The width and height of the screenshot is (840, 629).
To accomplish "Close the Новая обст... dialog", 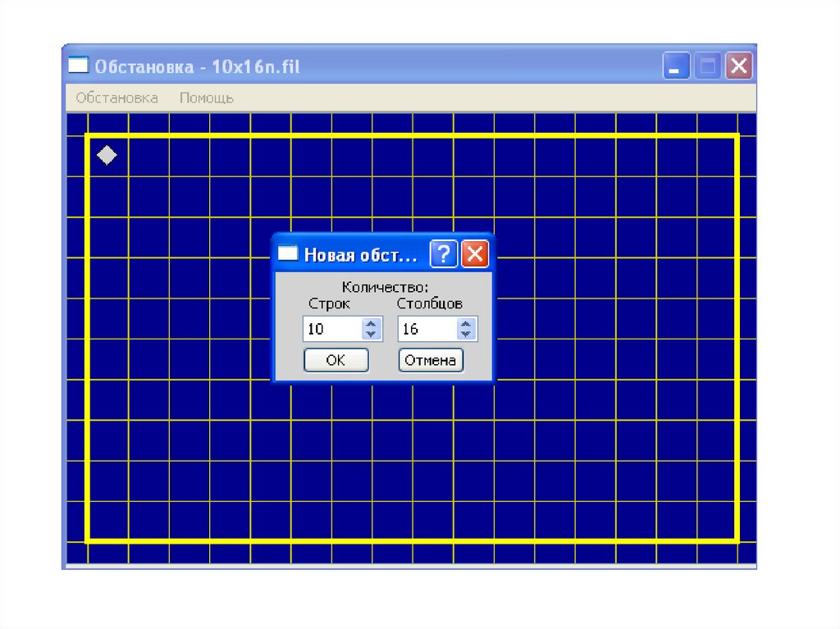I will (x=475, y=254).
